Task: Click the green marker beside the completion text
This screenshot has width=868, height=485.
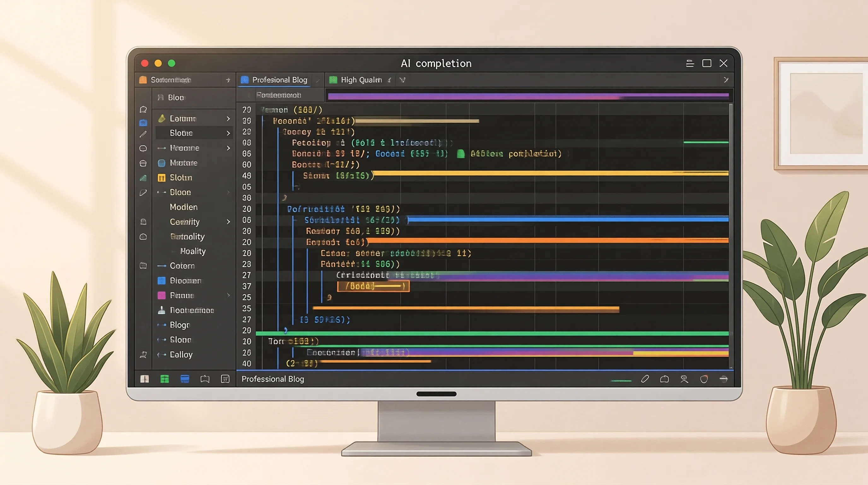Action: coord(460,154)
